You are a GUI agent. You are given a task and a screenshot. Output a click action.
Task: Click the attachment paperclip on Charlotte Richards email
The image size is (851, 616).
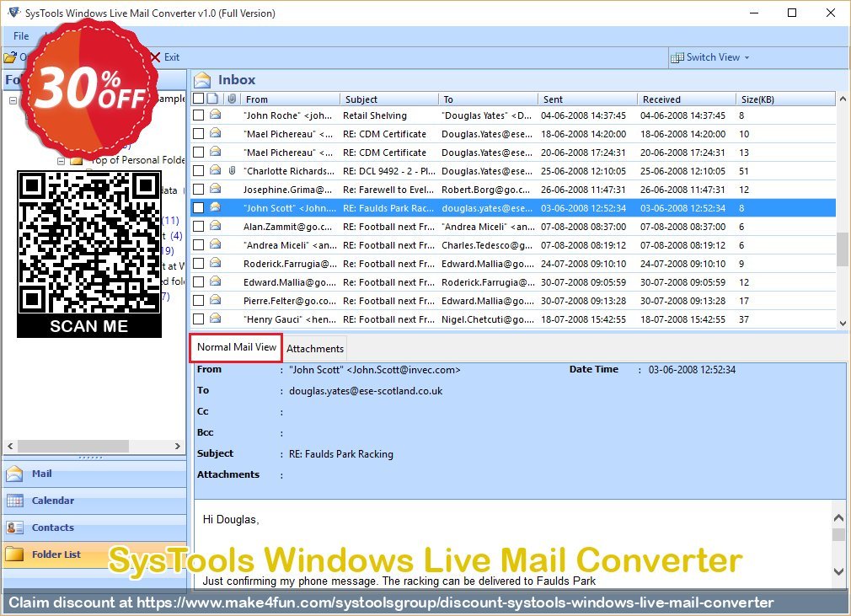point(232,171)
